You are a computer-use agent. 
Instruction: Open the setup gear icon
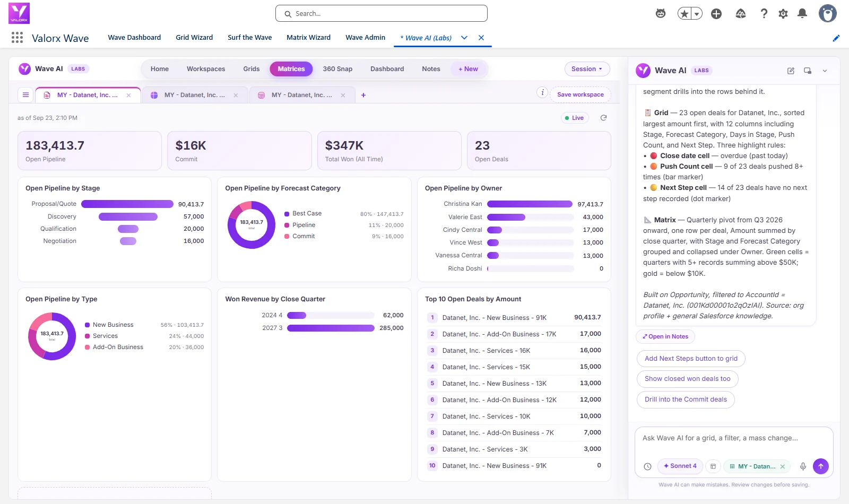783,14
